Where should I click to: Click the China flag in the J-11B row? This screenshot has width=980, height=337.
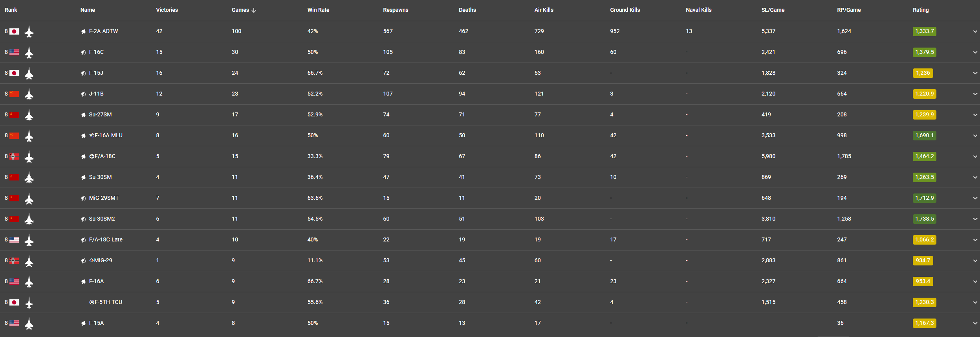(14, 94)
